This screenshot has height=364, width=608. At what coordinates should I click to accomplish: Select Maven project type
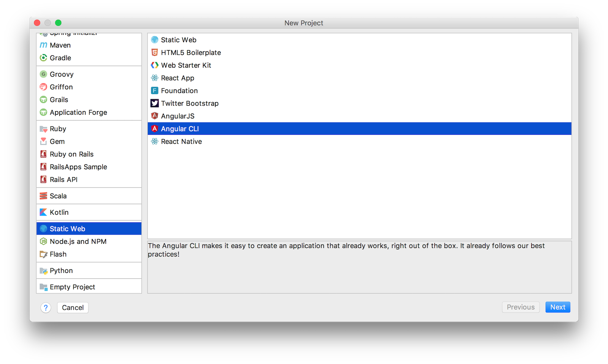point(60,45)
